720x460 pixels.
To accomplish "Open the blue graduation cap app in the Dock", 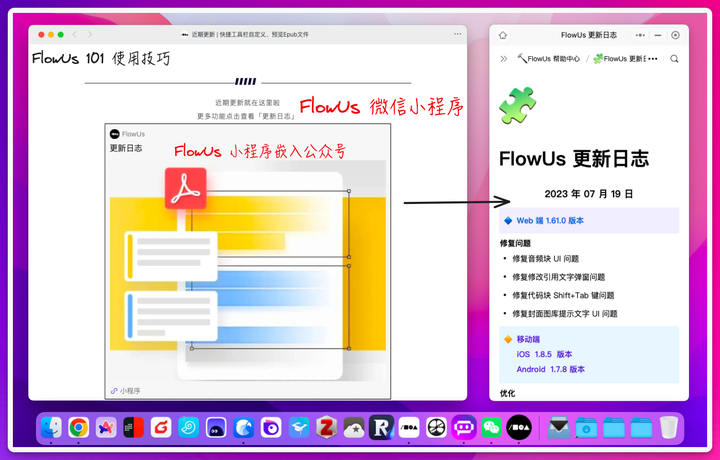I will click(299, 427).
